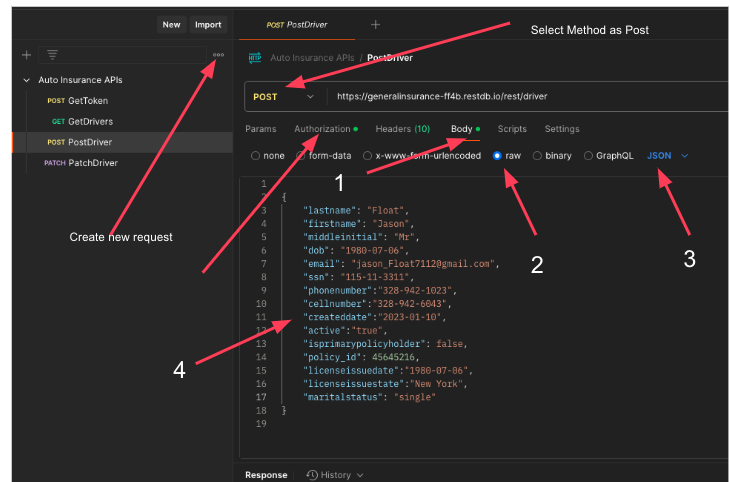Click the "dob": "1980-07-06" line
Screen dimensions: 730x482
tap(356, 251)
